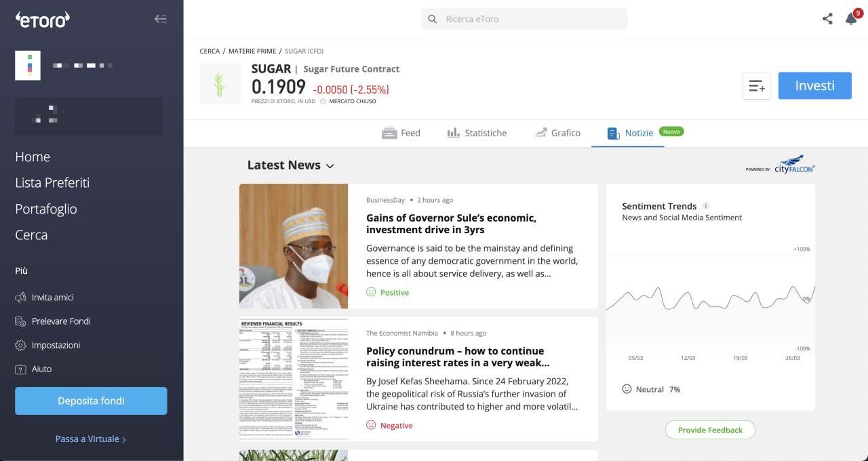Image resolution: width=868 pixels, height=461 pixels.
Task: Open Governor Sule news article thumbnail
Action: [293, 246]
